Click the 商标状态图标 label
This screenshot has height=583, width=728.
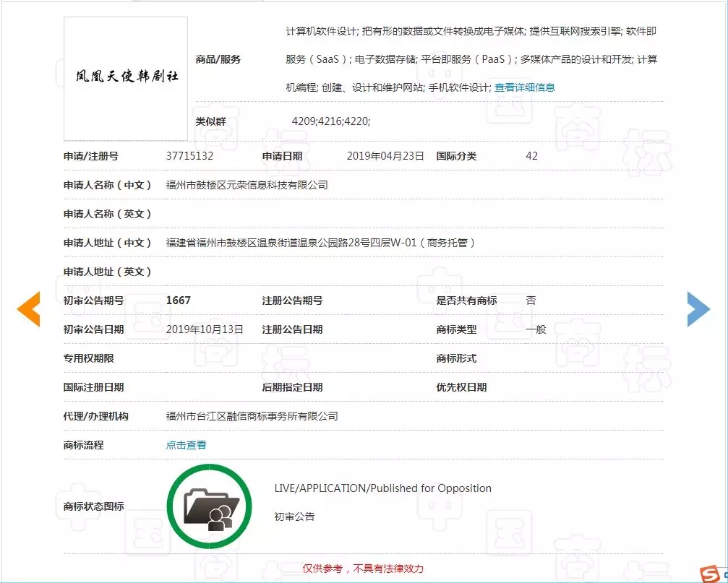(94, 506)
